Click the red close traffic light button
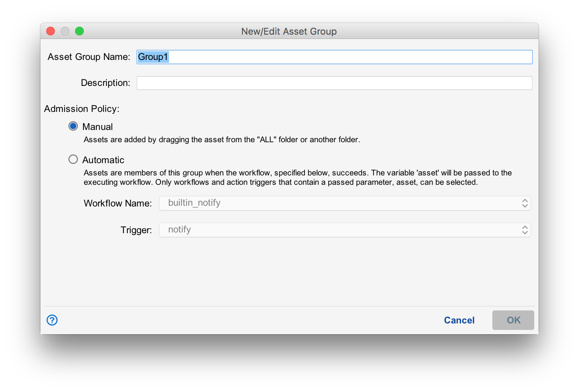The width and height of the screenshot is (579, 392). point(50,31)
